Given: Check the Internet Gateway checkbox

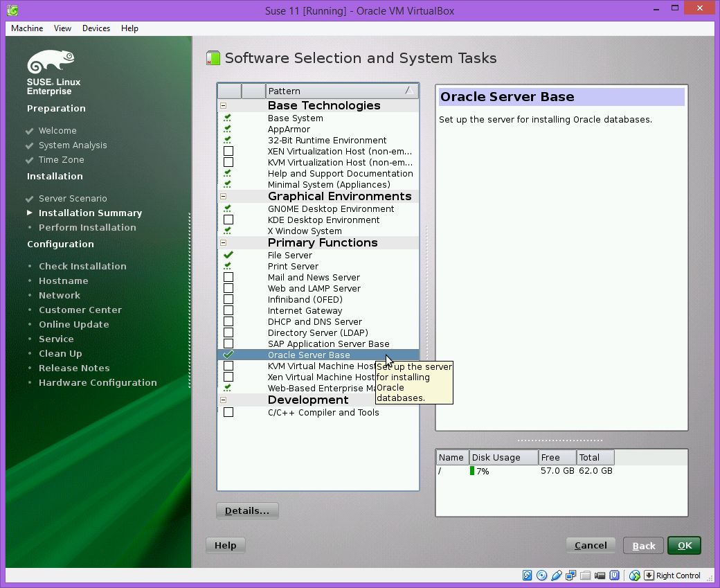Looking at the screenshot, I should pos(228,310).
